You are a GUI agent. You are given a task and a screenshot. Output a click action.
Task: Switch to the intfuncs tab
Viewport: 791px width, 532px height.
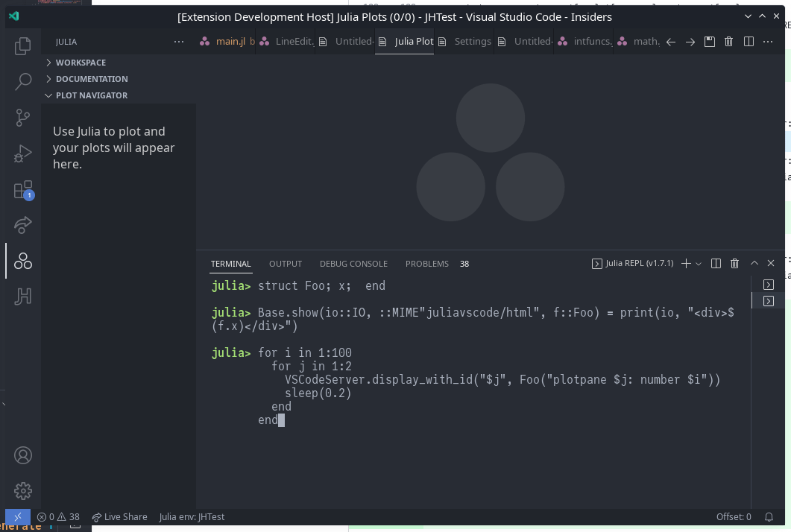584,42
